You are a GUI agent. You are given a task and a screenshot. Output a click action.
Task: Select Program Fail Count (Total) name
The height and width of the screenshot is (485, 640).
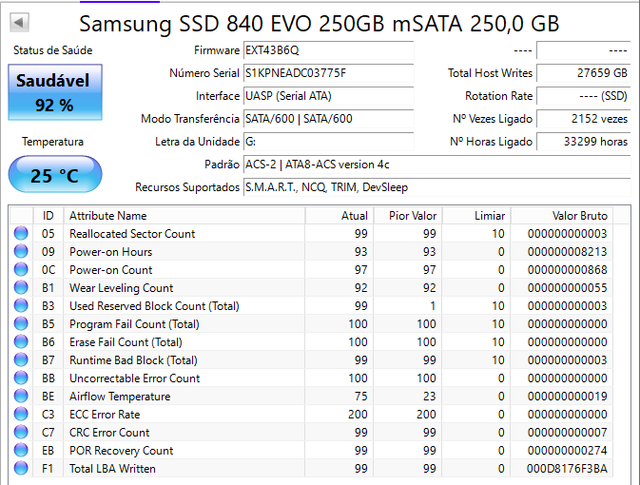(x=134, y=324)
